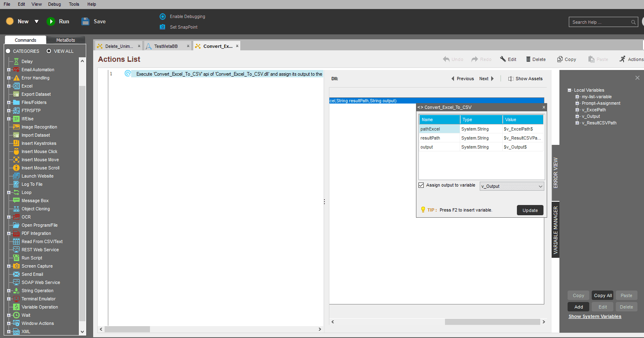Open the Debug menu
The height and width of the screenshot is (338, 644).
(x=54, y=4)
